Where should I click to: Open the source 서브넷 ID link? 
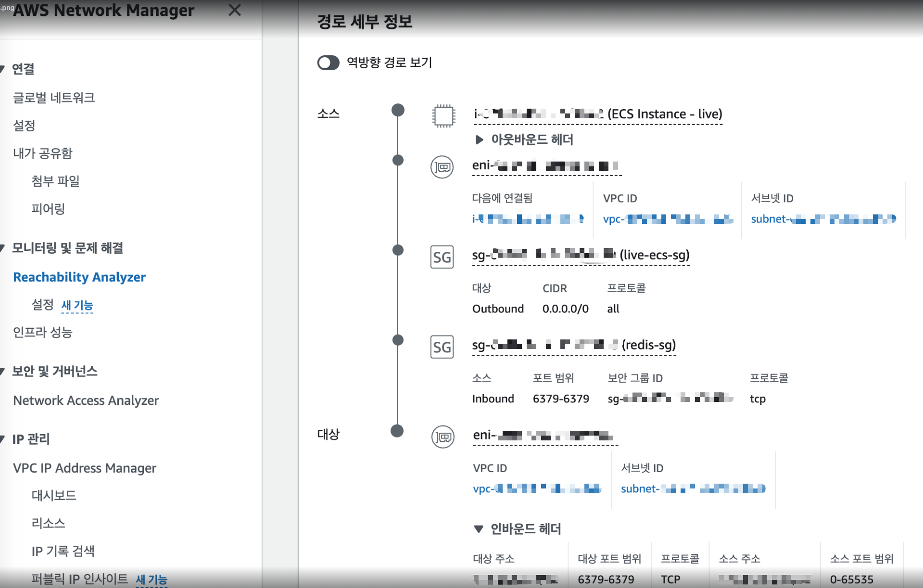[823, 219]
